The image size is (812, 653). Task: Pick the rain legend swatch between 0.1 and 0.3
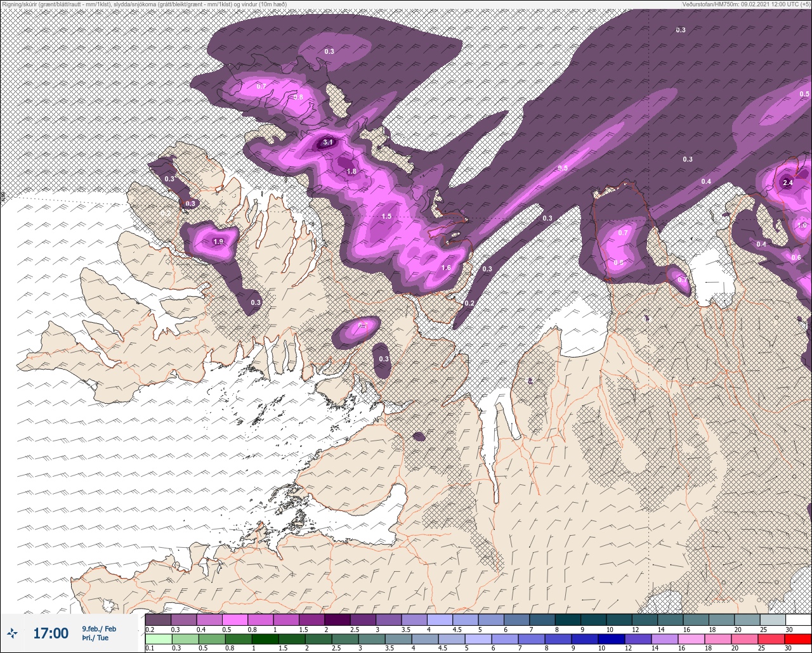(x=158, y=639)
